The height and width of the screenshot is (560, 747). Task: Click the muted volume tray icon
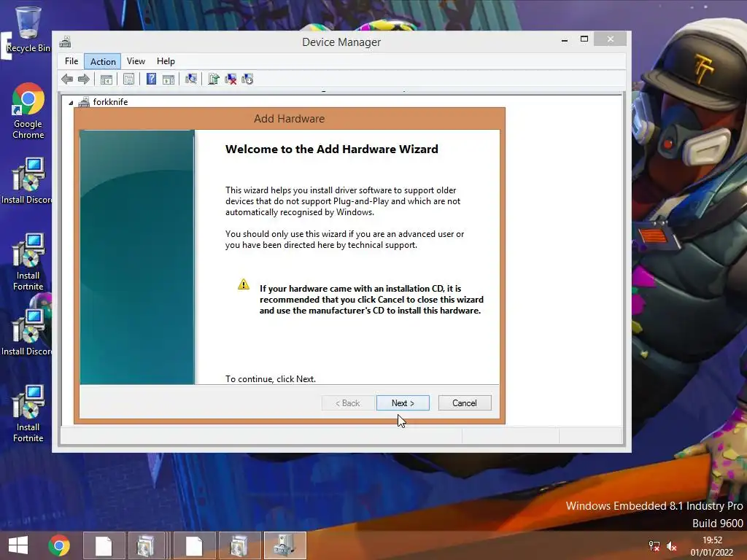coord(672,546)
